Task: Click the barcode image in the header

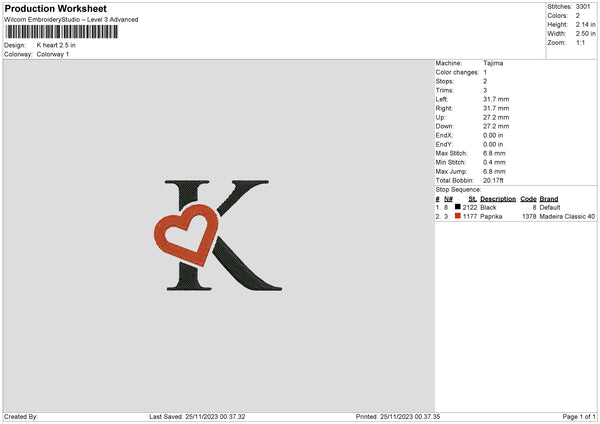Action: [x=62, y=32]
